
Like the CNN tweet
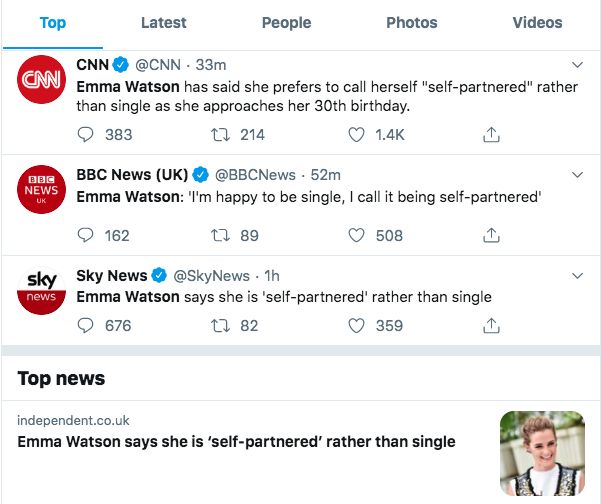[357, 134]
